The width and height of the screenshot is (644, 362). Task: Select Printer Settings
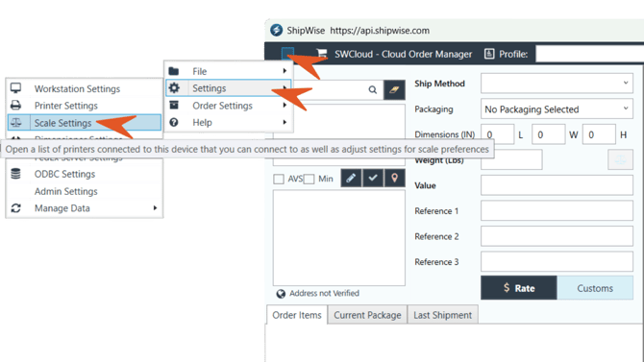click(x=85, y=105)
